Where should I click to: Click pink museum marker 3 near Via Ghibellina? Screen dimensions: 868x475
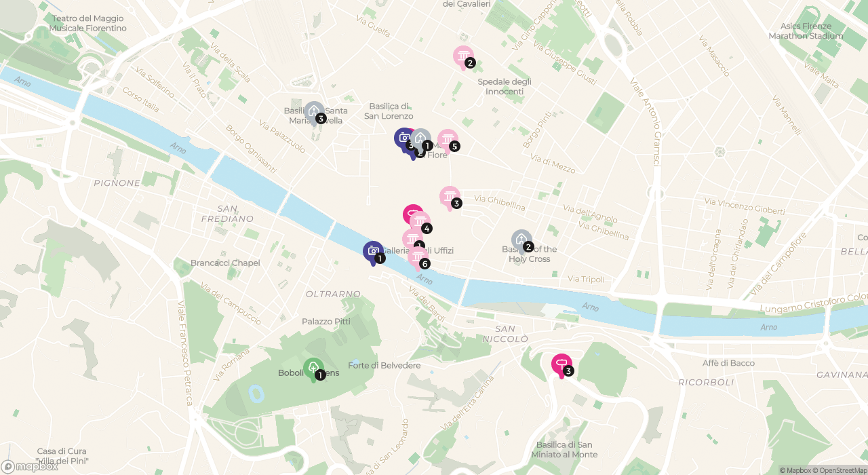click(450, 198)
